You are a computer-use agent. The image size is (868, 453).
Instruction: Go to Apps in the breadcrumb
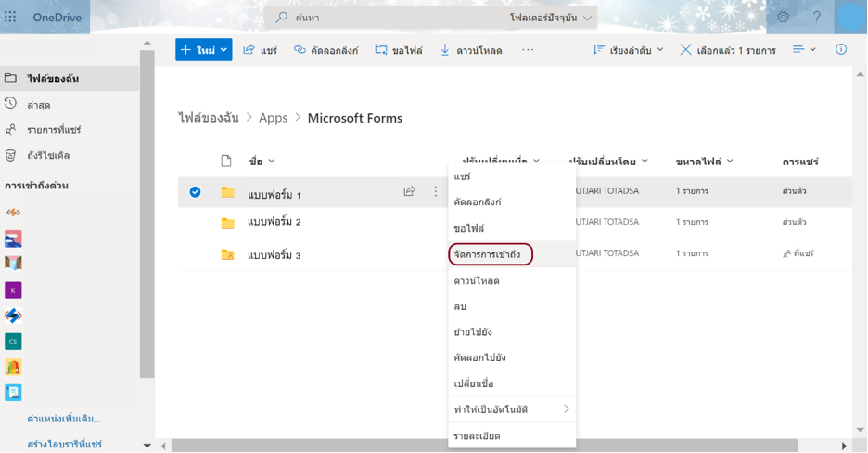273,118
